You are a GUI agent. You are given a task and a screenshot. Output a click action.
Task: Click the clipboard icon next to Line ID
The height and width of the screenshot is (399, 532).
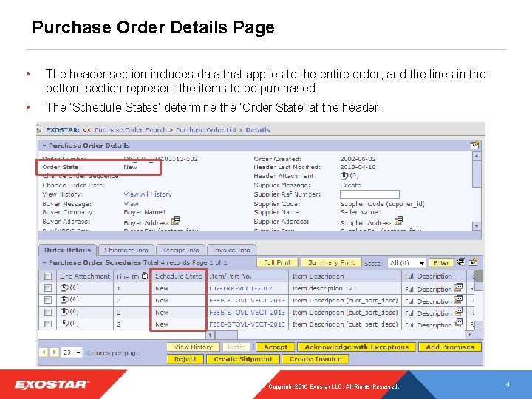click(x=145, y=276)
